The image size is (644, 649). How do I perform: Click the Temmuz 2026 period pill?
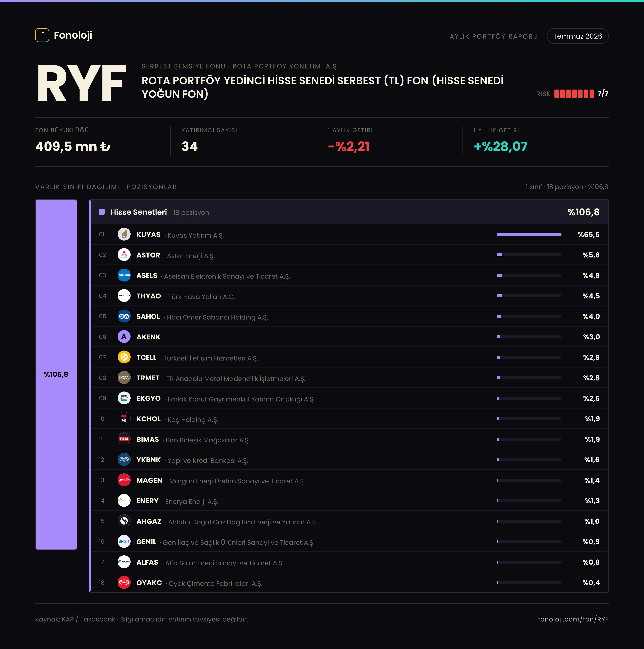(577, 36)
